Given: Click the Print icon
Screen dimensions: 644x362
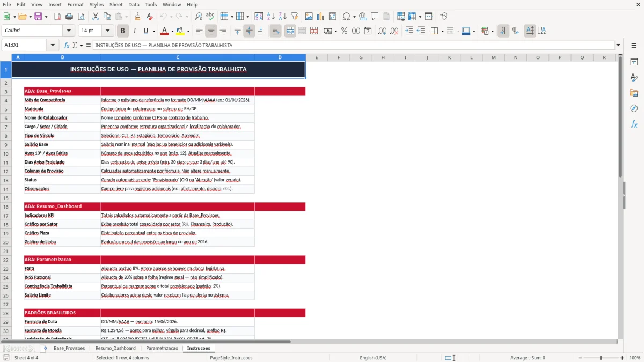Looking at the screenshot, I should pos(69,17).
